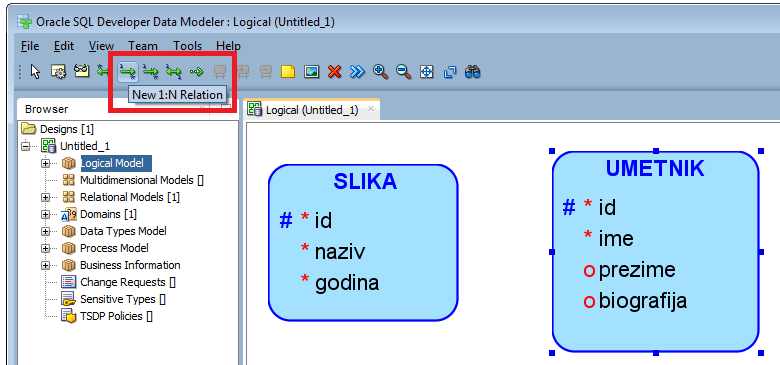This screenshot has height=365, width=780.
Task: Select Designs [1] in the browser tree
Action: [x=67, y=129]
